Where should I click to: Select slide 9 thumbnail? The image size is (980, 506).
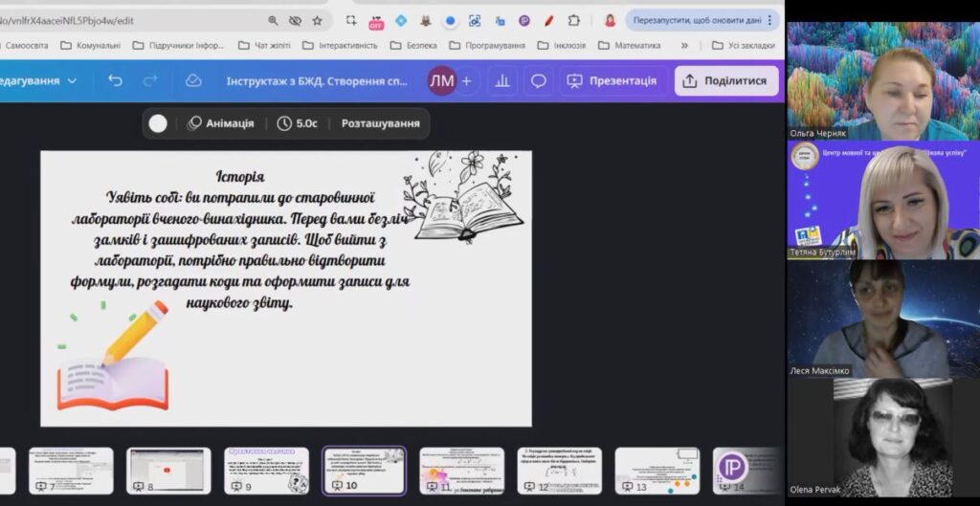click(x=267, y=471)
